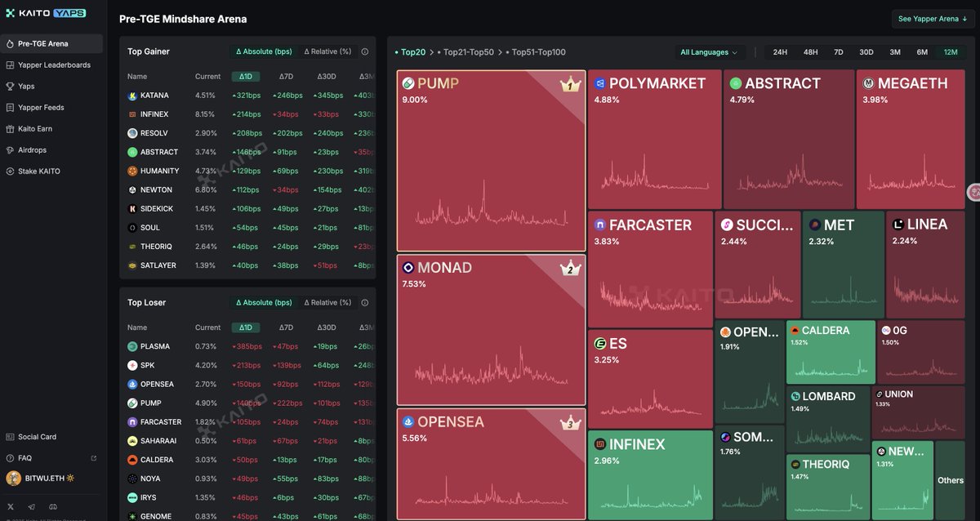Sort Top Loser by Δ1D column
This screenshot has height=521, width=980.
(x=246, y=327)
